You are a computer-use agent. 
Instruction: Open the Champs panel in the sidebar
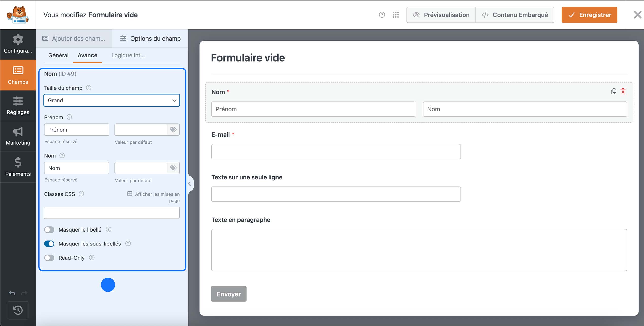[18, 75]
